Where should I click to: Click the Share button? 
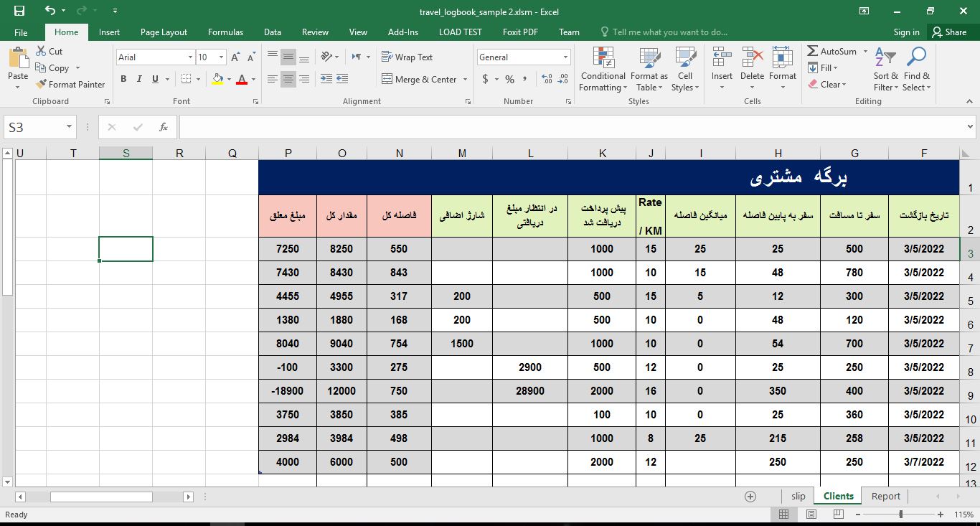click(x=948, y=32)
